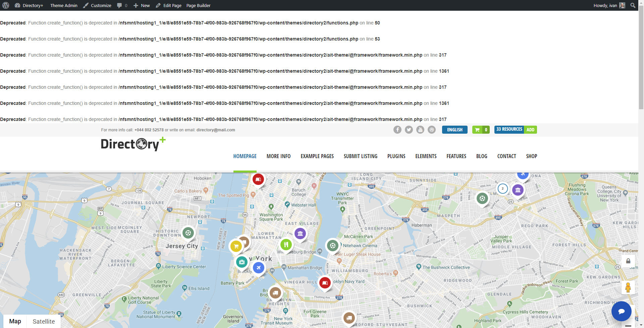This screenshot has width=644, height=328.
Task: Click the Liberty Science Center map label
Action: (184, 267)
